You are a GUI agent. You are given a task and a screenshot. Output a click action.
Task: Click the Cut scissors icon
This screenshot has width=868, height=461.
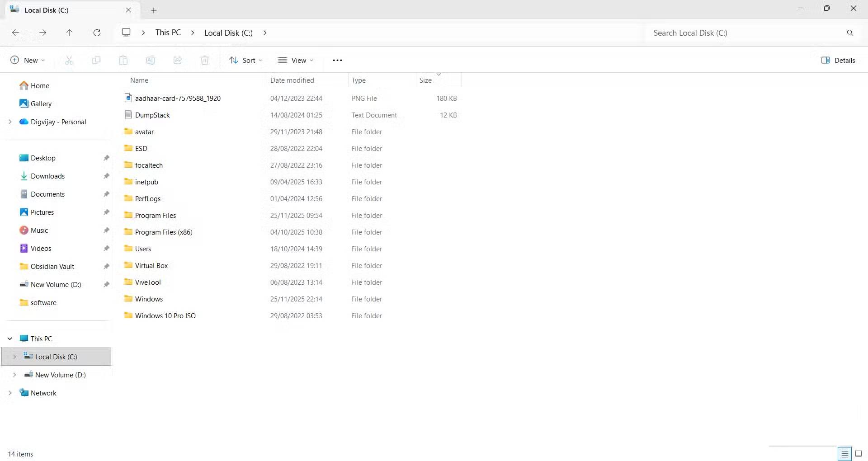pos(69,60)
